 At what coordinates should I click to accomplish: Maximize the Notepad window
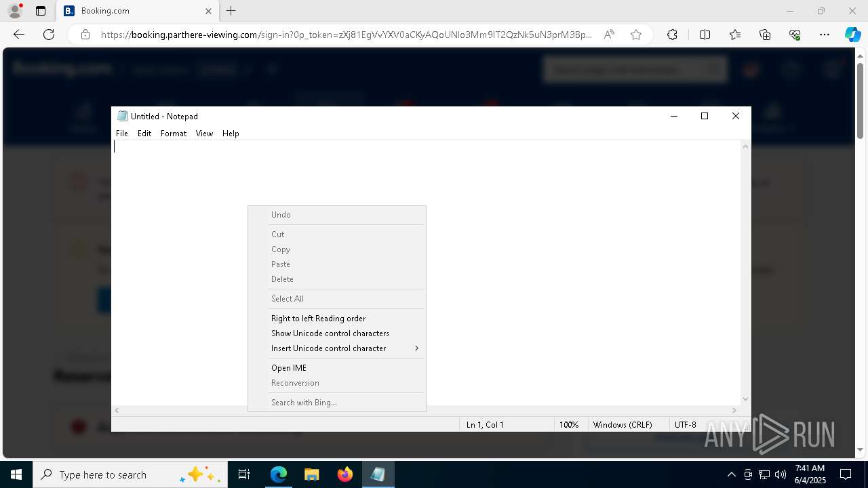click(705, 117)
